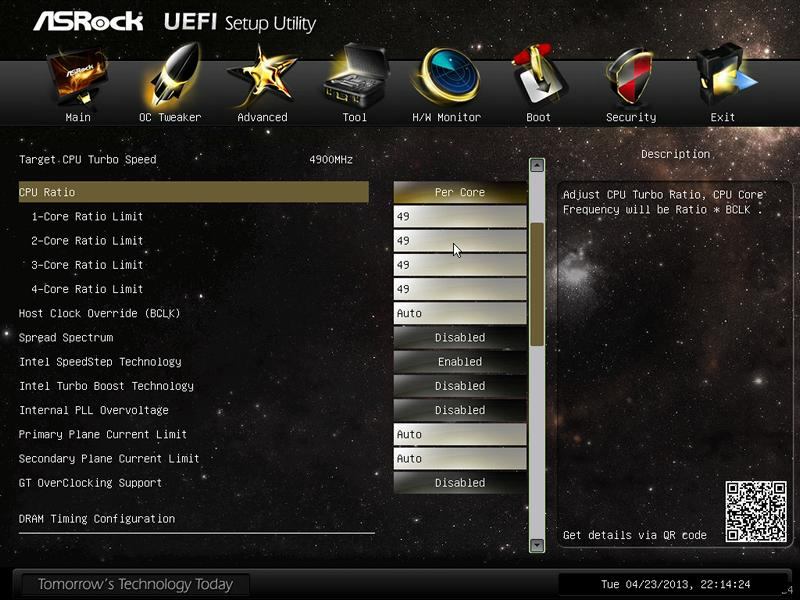
Task: Click the 4900MHz turbo speed value
Action: (331, 160)
